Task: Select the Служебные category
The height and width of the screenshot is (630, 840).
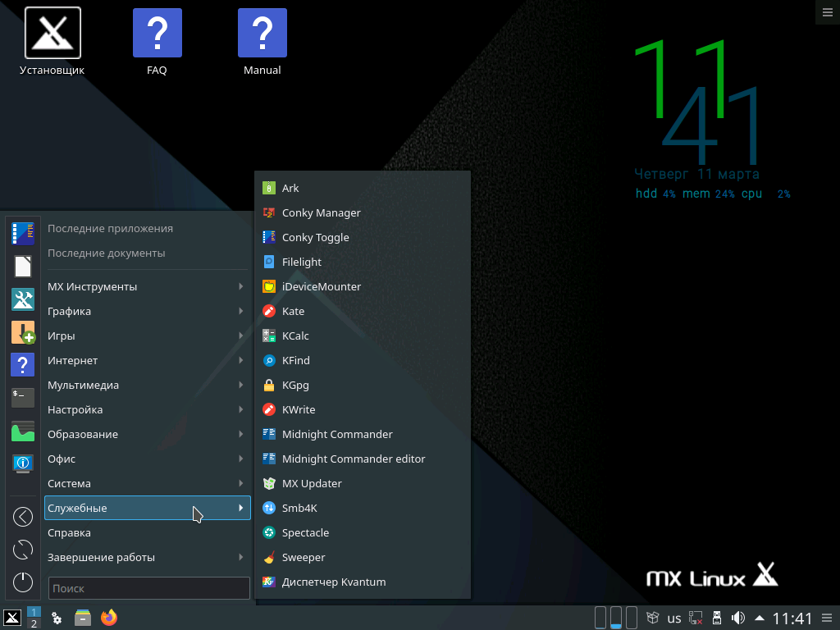Action: [x=148, y=509]
